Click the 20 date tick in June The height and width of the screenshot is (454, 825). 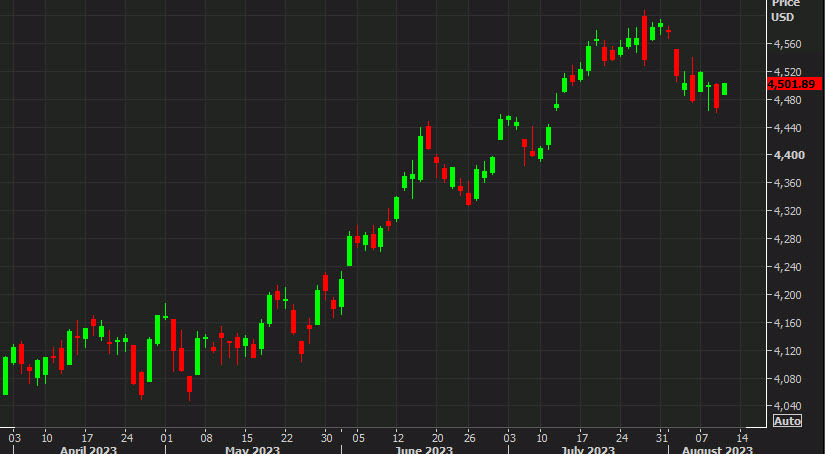coord(438,438)
